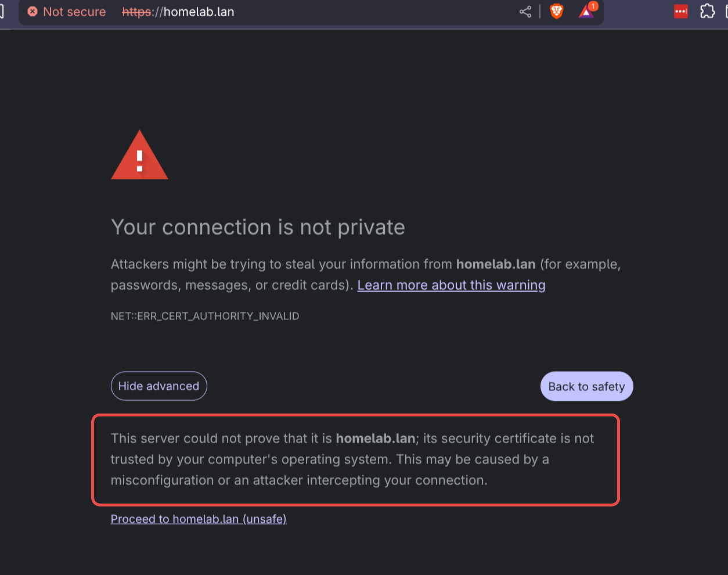Click the Back to safety button
Image resolution: width=728 pixels, height=575 pixels.
pos(586,386)
